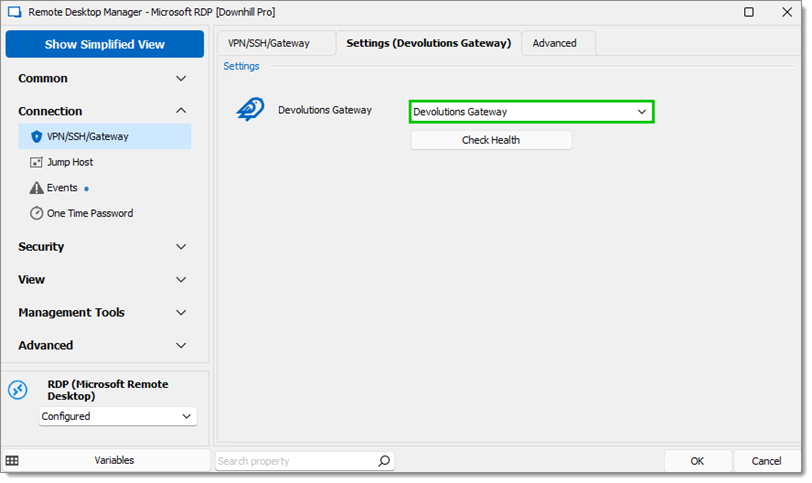Open the One Time Password item

[x=90, y=213]
